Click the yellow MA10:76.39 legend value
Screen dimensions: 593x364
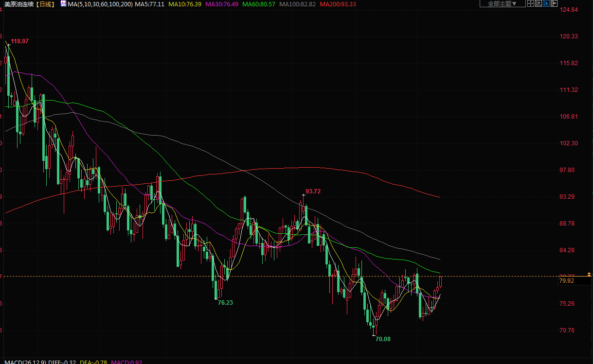(184, 4)
